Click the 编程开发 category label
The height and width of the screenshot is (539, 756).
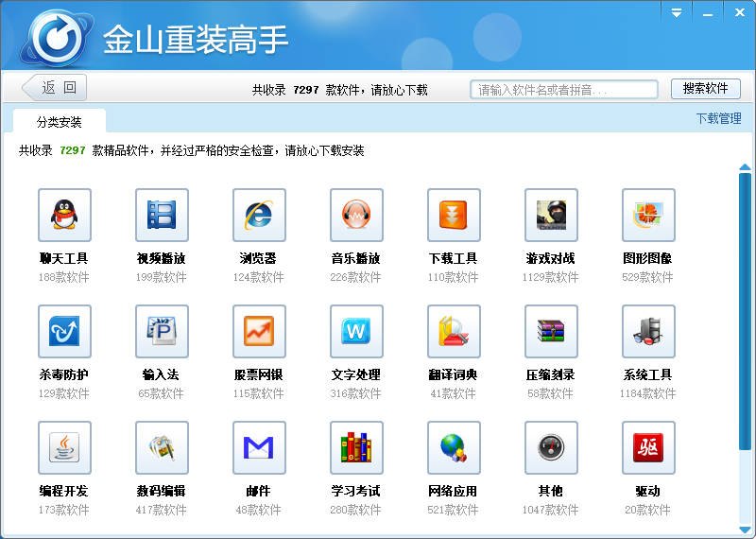(63, 491)
